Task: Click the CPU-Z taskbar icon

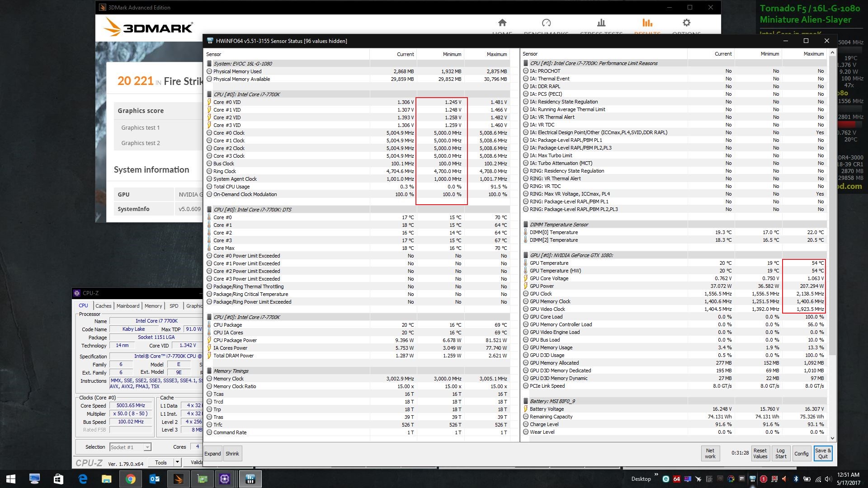Action: tap(225, 479)
